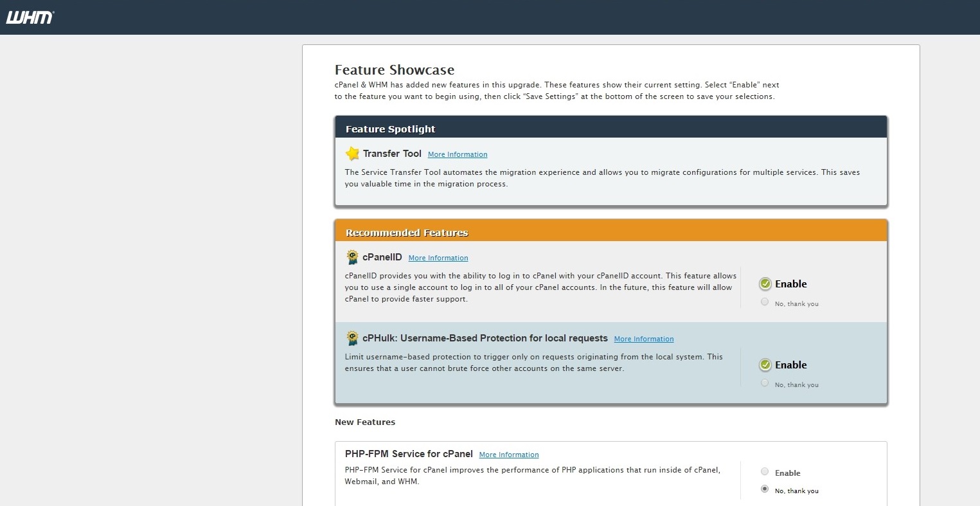Click the cPHulk Username-Based Protection title

click(485, 338)
